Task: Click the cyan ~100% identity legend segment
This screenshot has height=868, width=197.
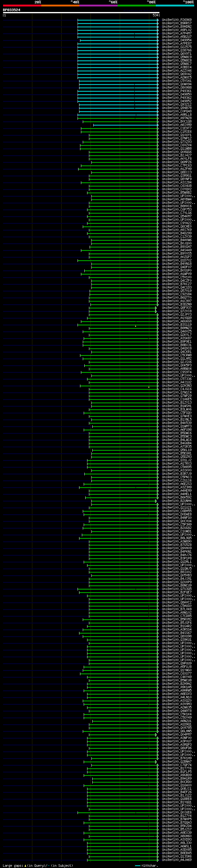Action: (x=175, y=6)
